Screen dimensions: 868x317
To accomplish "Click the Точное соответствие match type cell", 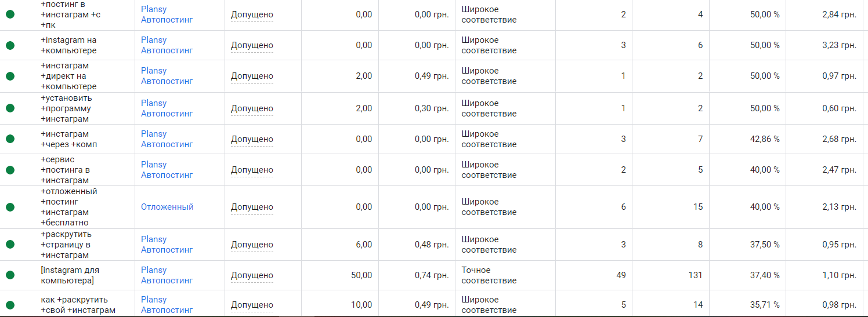I will (x=489, y=275).
